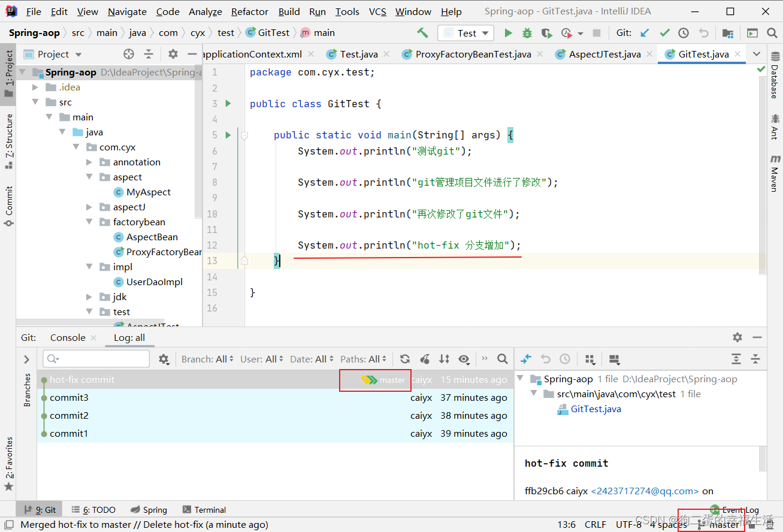
Task: Show Git history via the clock icon
Action: [x=684, y=33]
